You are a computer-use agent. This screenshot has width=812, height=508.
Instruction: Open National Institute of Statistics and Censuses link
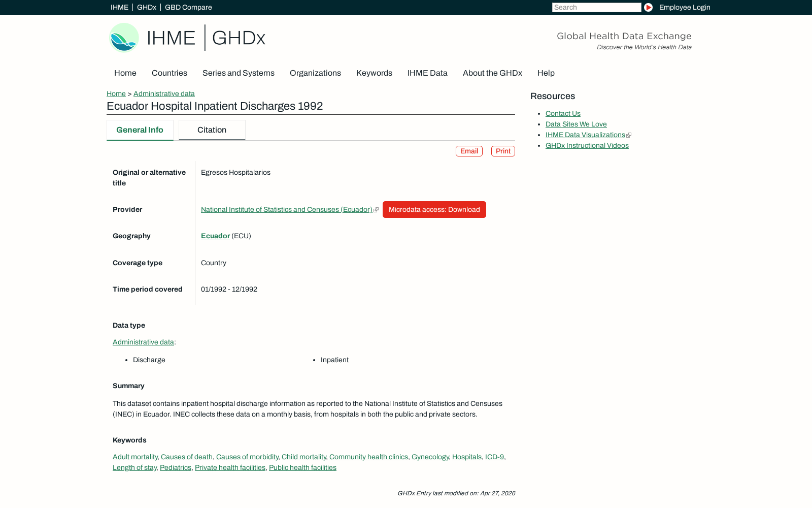[x=286, y=210]
